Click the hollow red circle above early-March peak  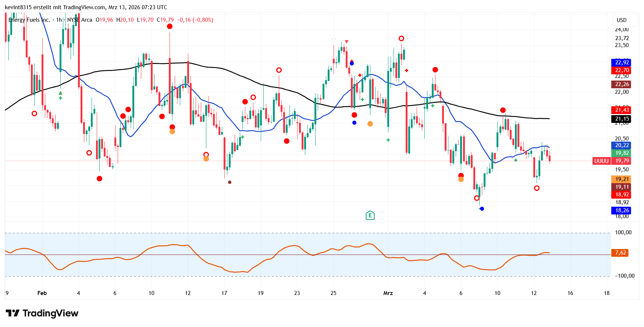[x=401, y=39]
